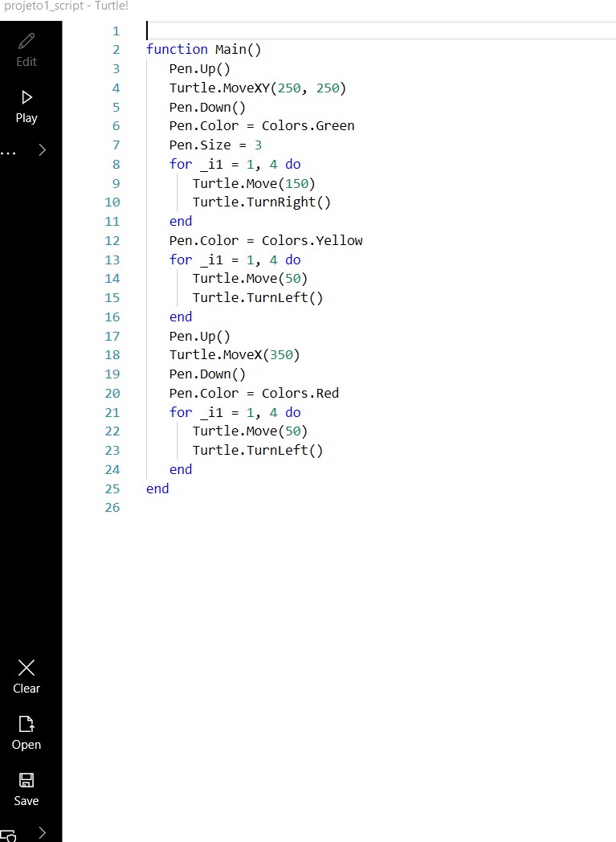The height and width of the screenshot is (842, 616).
Task: Click 'for _i1 = 1, 4 do' on line 21
Action: click(235, 412)
